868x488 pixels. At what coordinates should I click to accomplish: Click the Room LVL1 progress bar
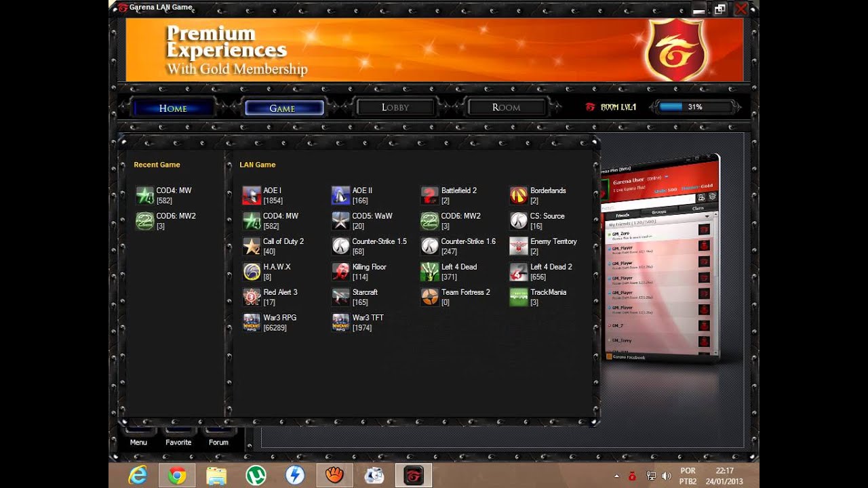(695, 107)
